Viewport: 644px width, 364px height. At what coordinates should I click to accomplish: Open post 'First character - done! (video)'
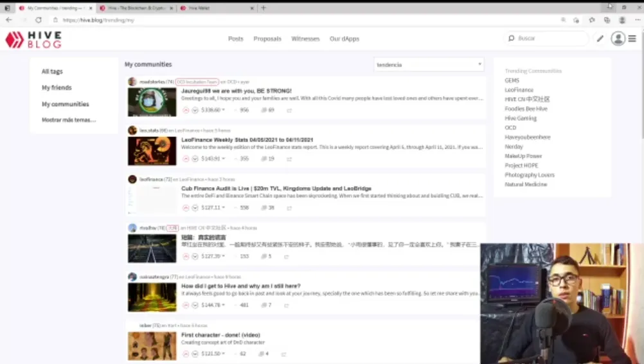[x=220, y=335]
